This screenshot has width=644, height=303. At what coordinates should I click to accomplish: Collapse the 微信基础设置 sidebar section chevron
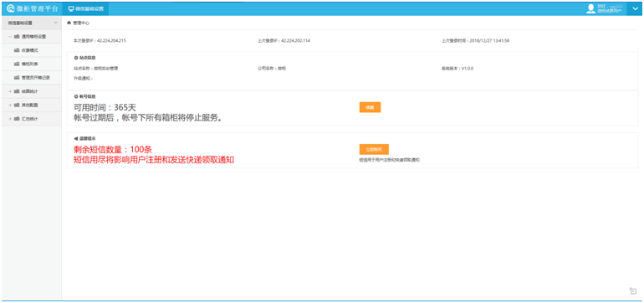56,23
